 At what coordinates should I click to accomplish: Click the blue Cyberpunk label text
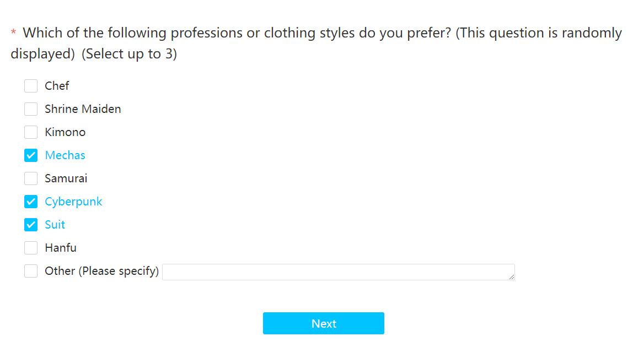[x=73, y=202]
